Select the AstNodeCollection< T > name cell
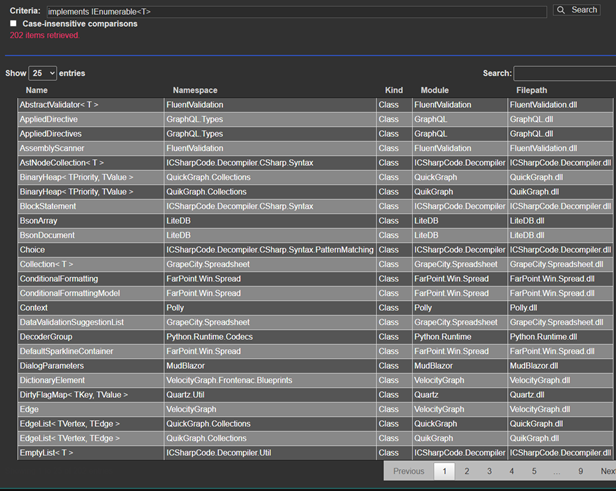The width and height of the screenshot is (616, 491). (90, 163)
